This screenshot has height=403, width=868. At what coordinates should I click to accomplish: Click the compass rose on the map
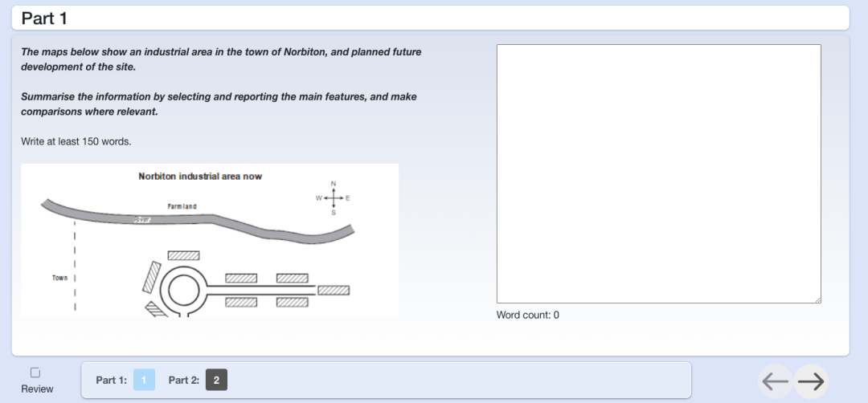(334, 197)
